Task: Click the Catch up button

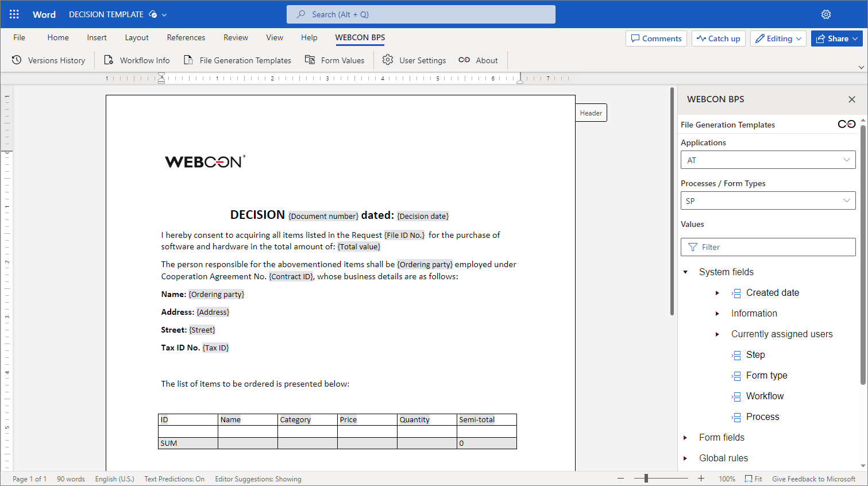Action: (x=719, y=38)
